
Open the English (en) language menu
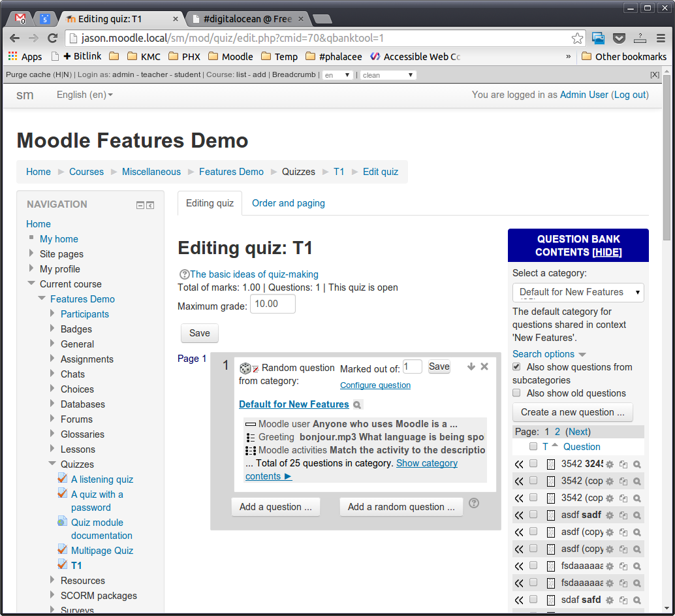click(84, 95)
